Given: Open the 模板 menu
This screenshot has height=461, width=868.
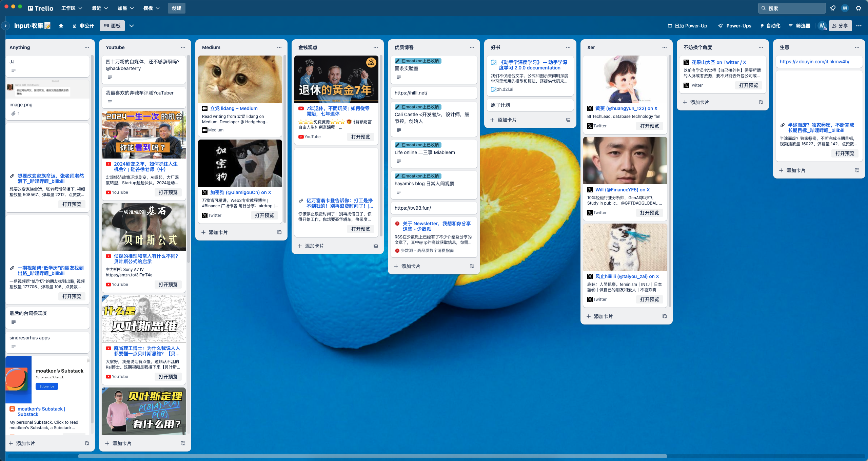Looking at the screenshot, I should pyautogui.click(x=151, y=8).
